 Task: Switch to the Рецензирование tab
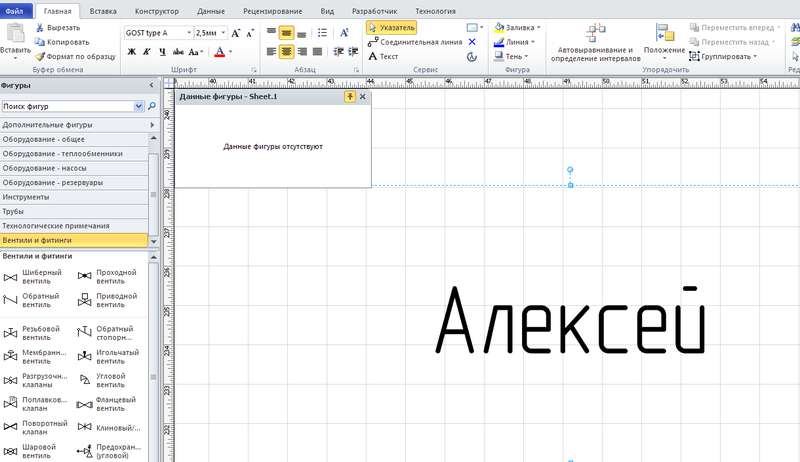(x=272, y=11)
